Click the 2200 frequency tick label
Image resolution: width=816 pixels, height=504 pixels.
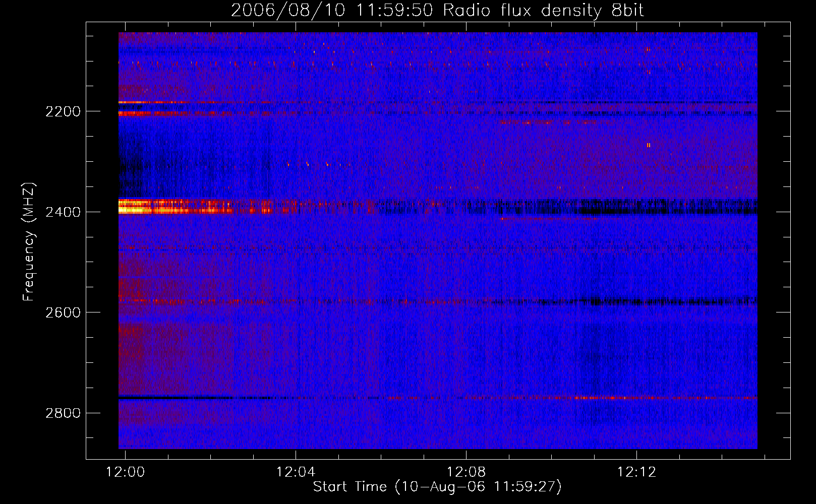(63, 111)
